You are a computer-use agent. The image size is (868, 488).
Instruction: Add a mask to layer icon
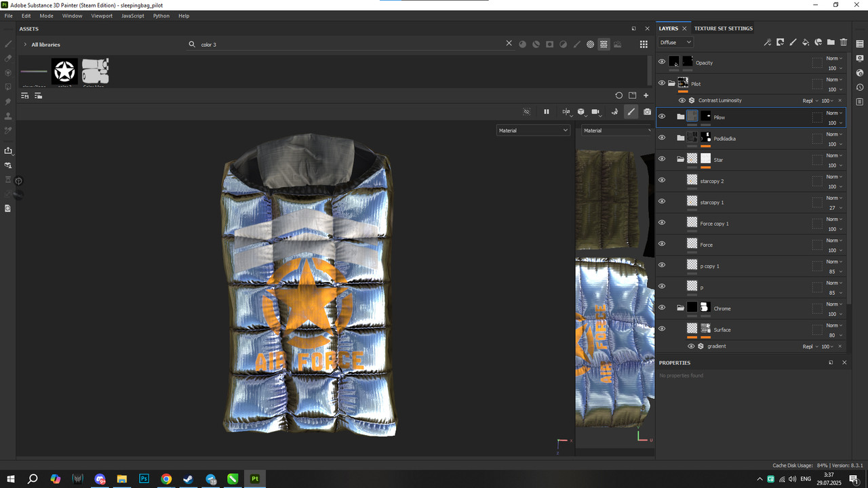pos(780,42)
